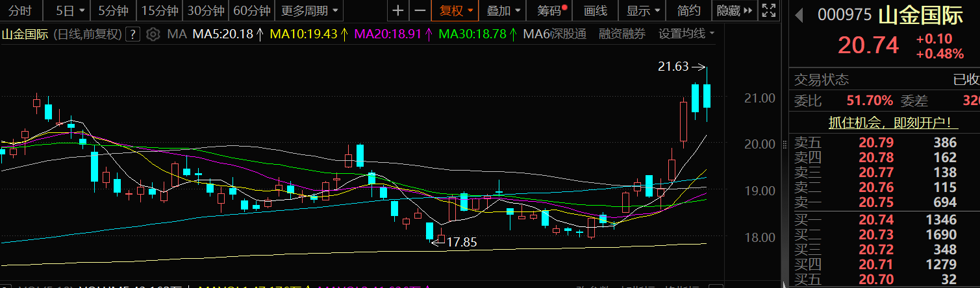Expand the 设置均线 moving average dropdown
This screenshot has width=980, height=288.
click(x=686, y=34)
